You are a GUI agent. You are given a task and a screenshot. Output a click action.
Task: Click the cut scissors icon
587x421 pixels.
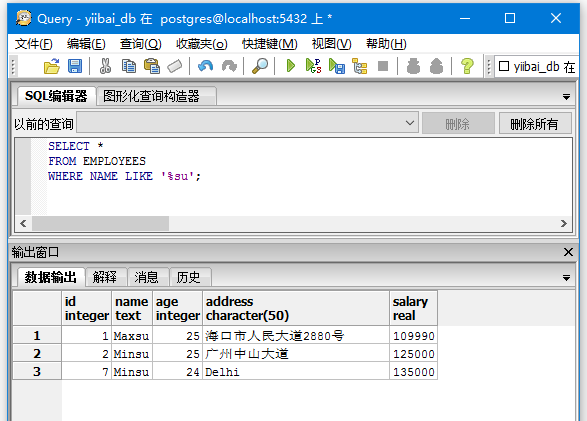click(105, 66)
